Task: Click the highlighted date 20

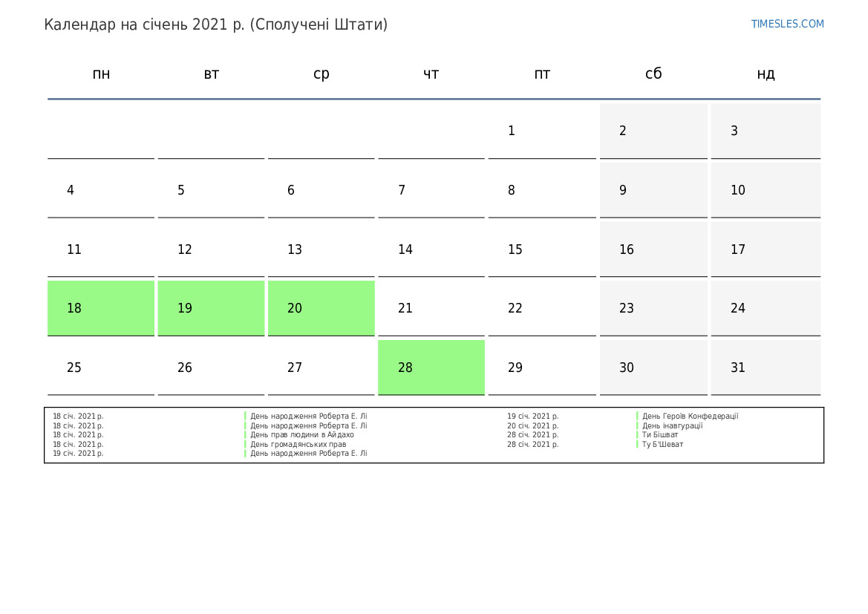Action: [x=321, y=308]
